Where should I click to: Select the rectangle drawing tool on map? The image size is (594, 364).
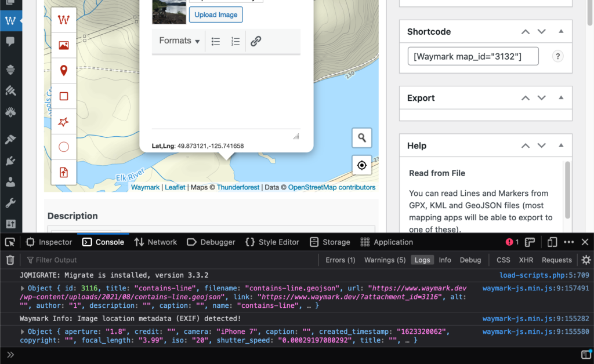(64, 96)
